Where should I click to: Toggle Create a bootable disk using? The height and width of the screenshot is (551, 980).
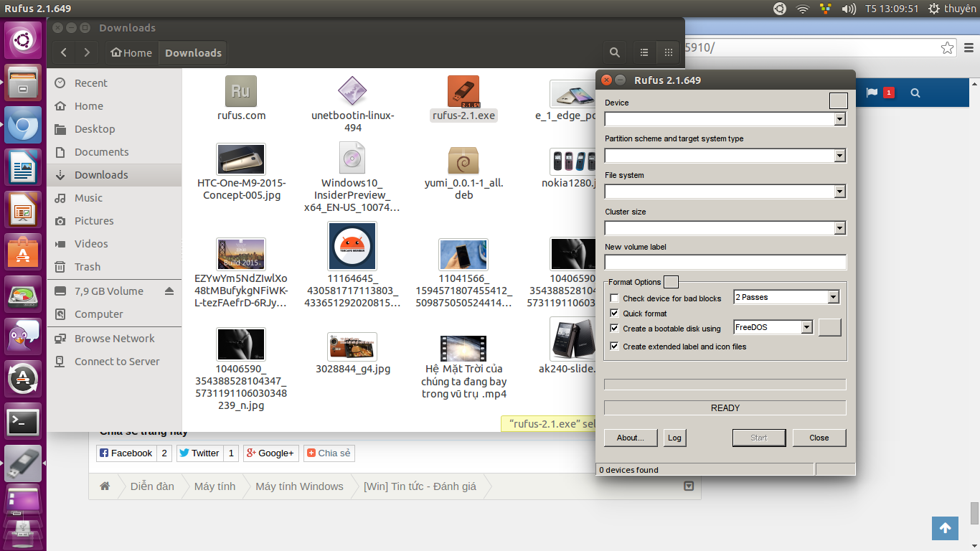[x=614, y=329]
